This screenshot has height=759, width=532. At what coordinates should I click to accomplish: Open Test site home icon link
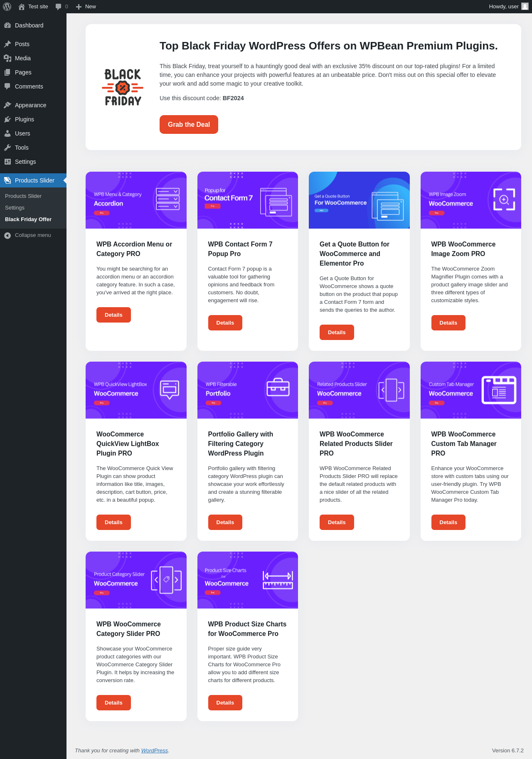click(22, 7)
